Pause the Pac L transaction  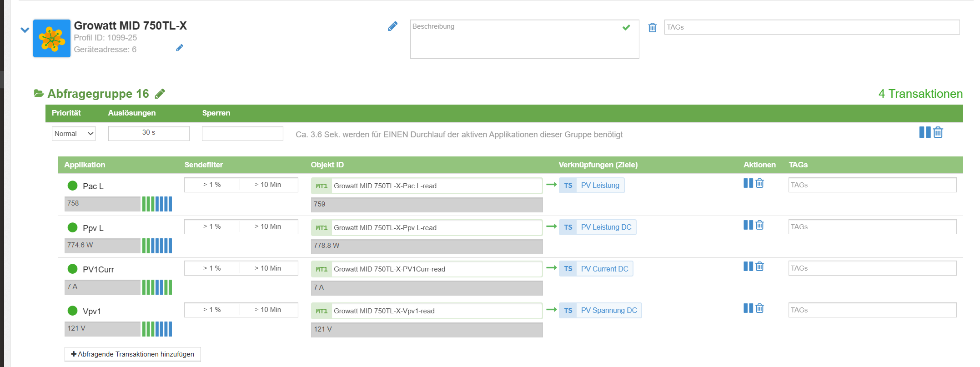[748, 183]
